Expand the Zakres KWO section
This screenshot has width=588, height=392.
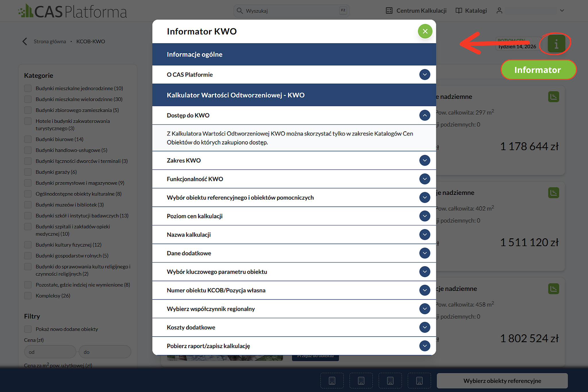[x=294, y=160]
